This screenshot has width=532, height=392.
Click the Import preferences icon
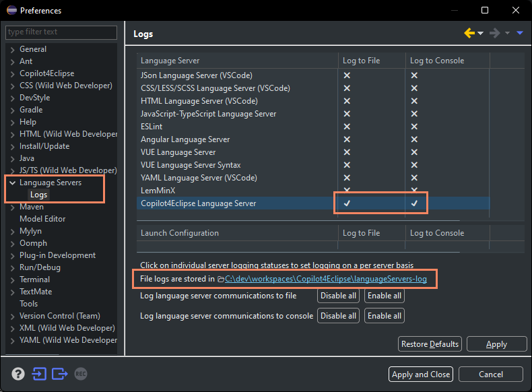[x=39, y=374]
